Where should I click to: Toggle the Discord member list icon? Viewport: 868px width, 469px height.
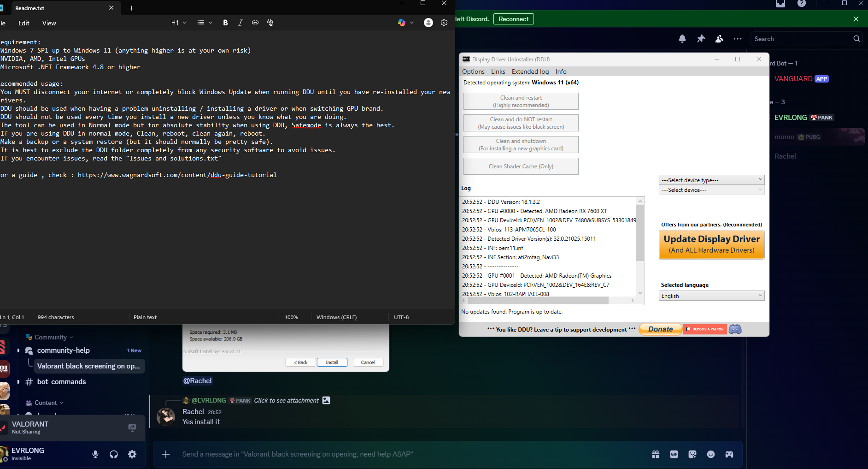pyautogui.click(x=719, y=39)
